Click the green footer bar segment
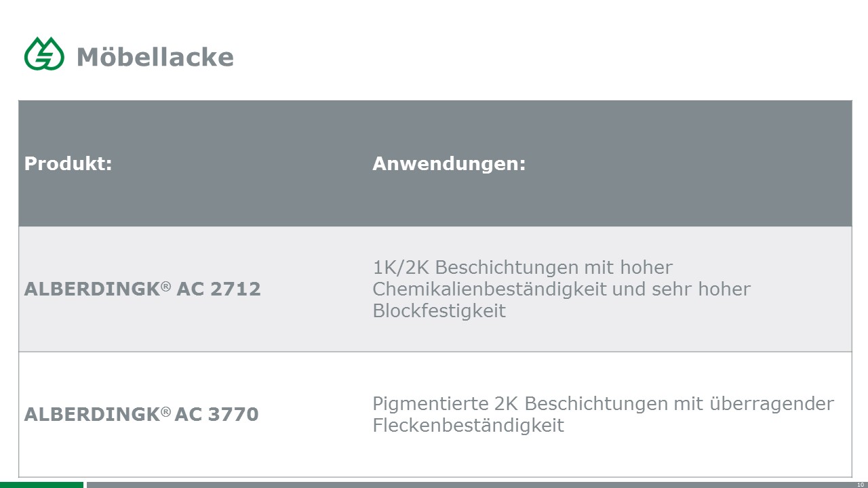 click(41, 485)
